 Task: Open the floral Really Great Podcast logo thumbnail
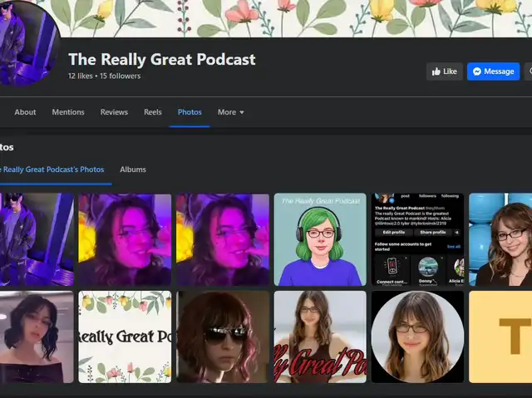125,337
